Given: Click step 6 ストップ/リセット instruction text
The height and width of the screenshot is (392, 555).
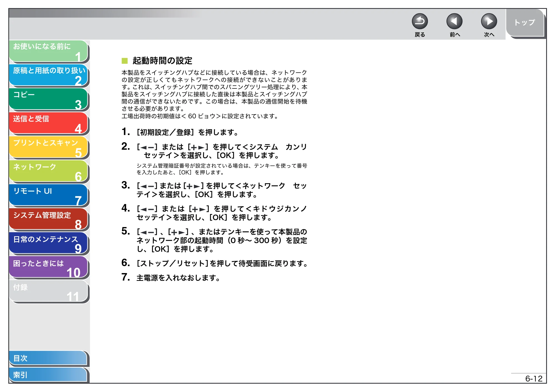Looking at the screenshot, I should tap(222, 263).
